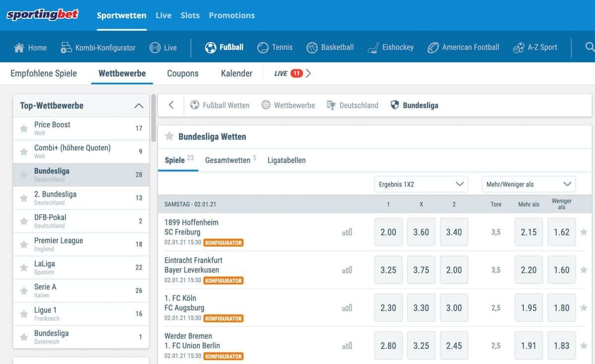Open American Football via its icon
Screen dimensions: 595x364
432,47
